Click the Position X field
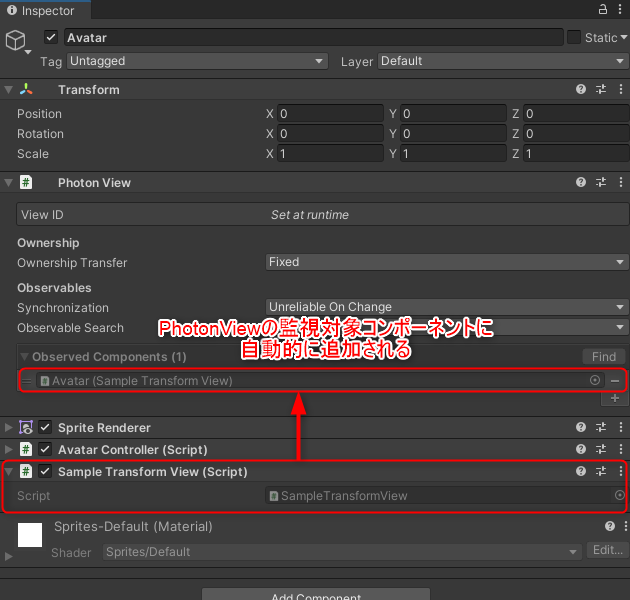Viewport: 630px width, 600px height. pyautogui.click(x=330, y=114)
